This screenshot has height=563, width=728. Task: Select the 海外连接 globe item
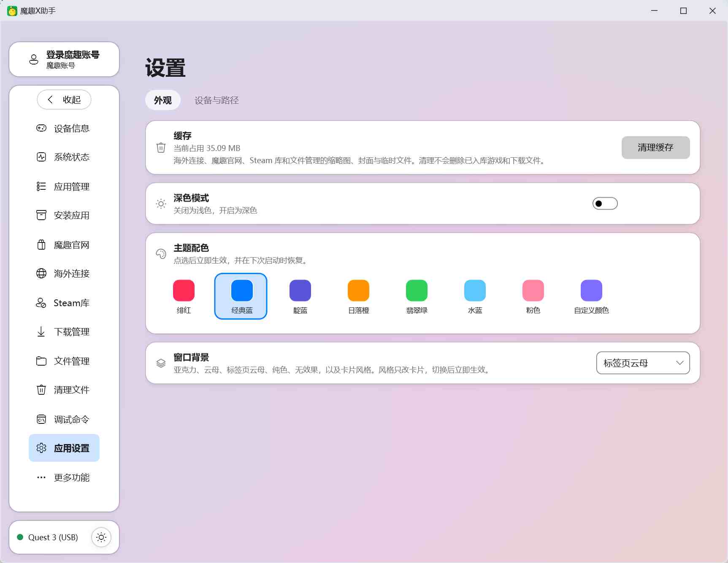point(64,274)
